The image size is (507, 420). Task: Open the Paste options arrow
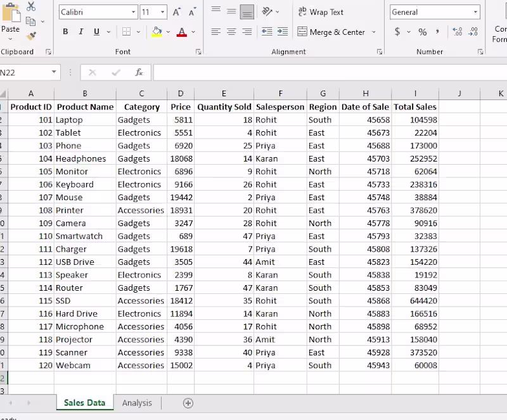click(10, 39)
